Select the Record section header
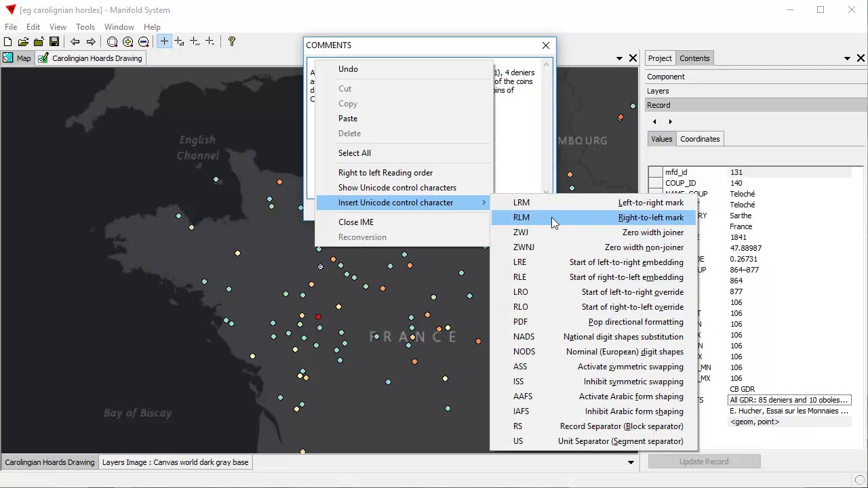Viewport: 868px width, 488px height. click(755, 105)
